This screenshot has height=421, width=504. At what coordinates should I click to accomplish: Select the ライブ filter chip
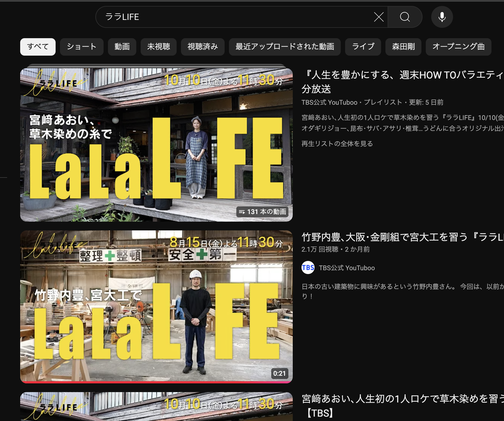pos(363,47)
